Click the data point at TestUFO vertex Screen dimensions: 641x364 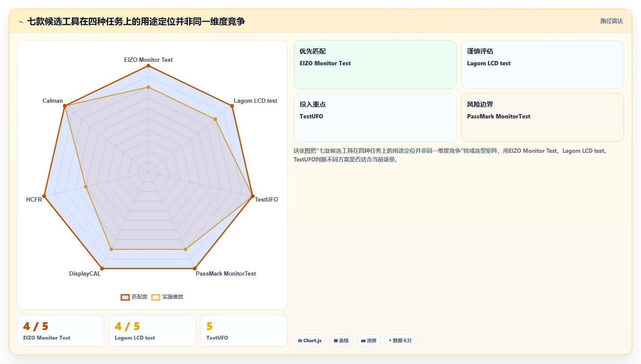pos(252,196)
